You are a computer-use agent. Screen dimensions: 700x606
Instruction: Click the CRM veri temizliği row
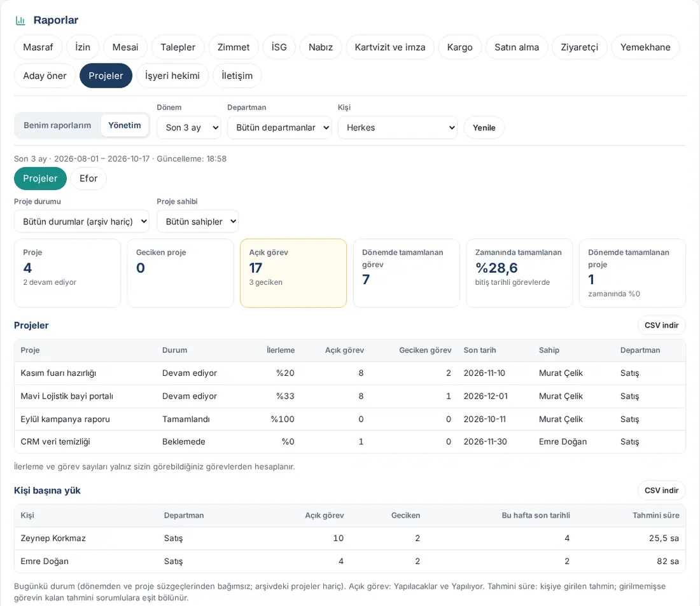[x=349, y=442]
